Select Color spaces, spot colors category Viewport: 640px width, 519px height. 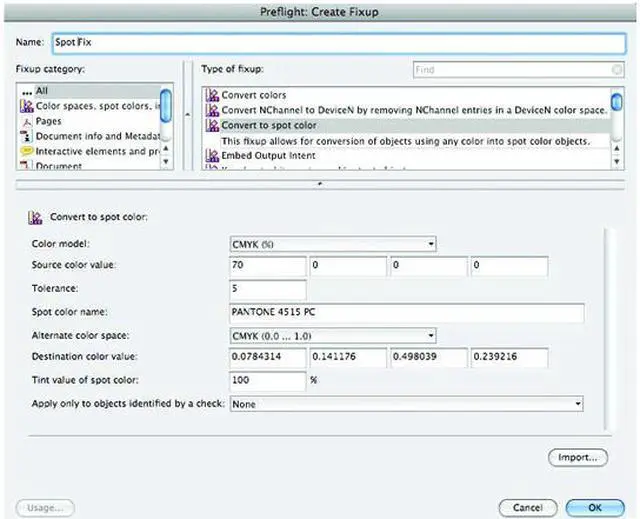[89, 106]
